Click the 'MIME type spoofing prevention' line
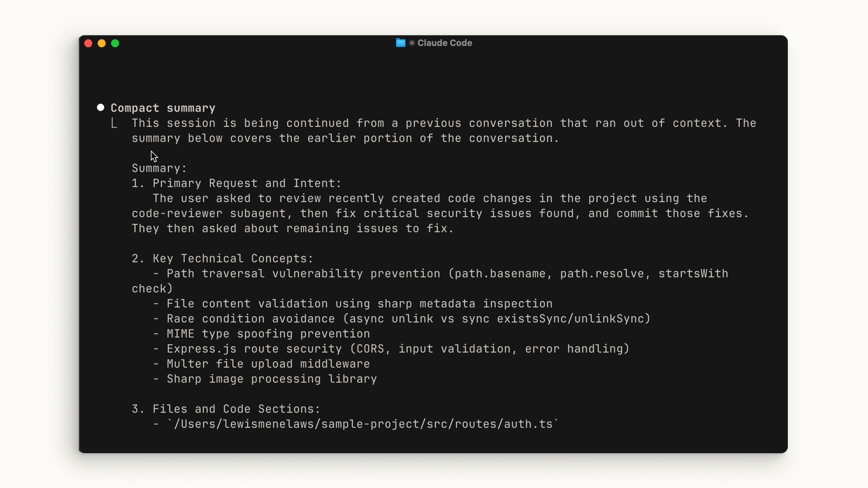This screenshot has height=488, width=868. [268, 334]
